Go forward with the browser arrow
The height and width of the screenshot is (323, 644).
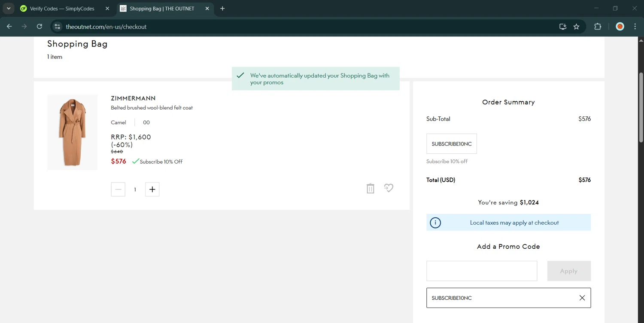tap(24, 27)
